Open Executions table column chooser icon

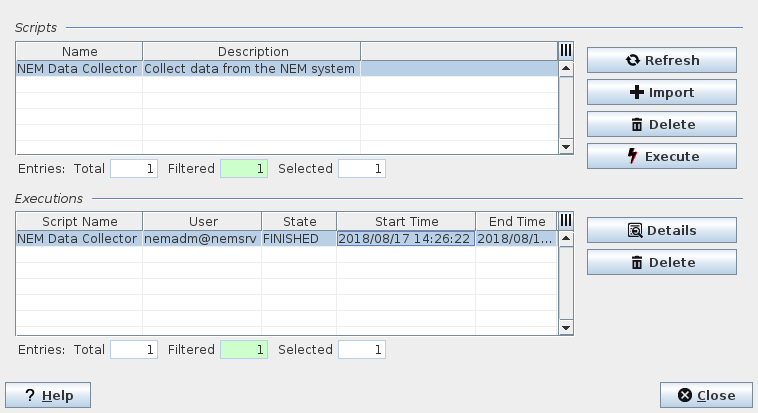(565, 221)
